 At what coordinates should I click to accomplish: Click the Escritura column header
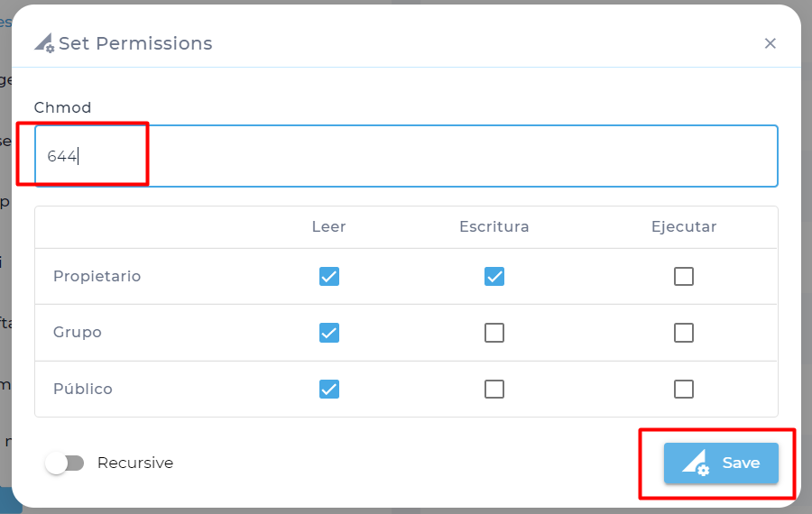494,226
